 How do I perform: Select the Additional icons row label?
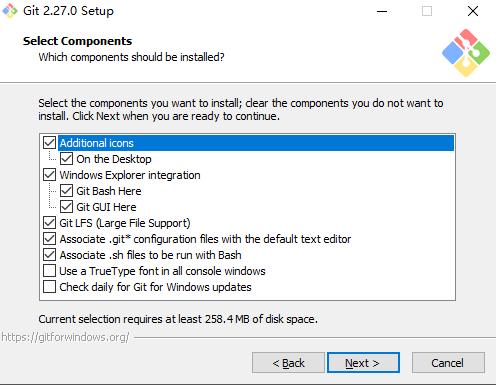click(x=97, y=143)
